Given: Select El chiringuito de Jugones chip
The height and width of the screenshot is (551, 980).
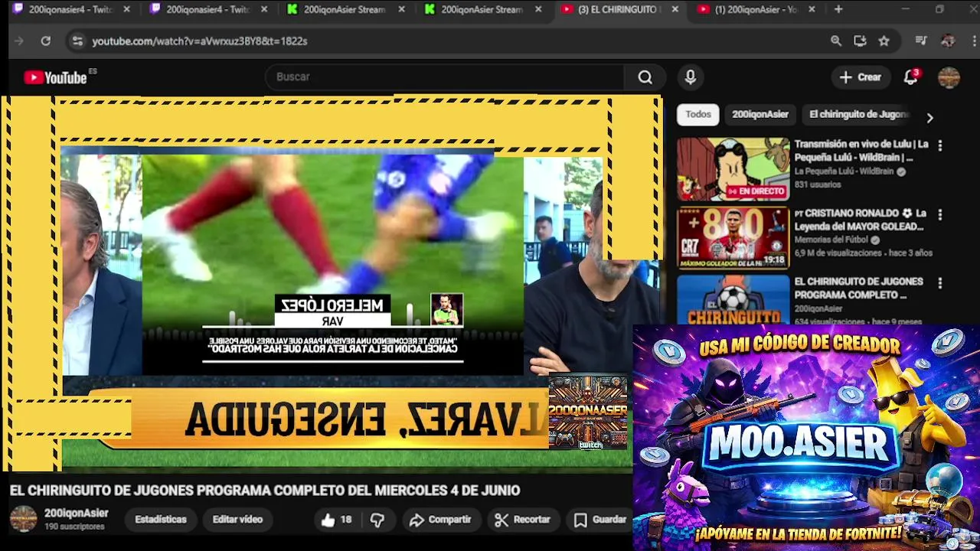Looking at the screenshot, I should coord(858,115).
